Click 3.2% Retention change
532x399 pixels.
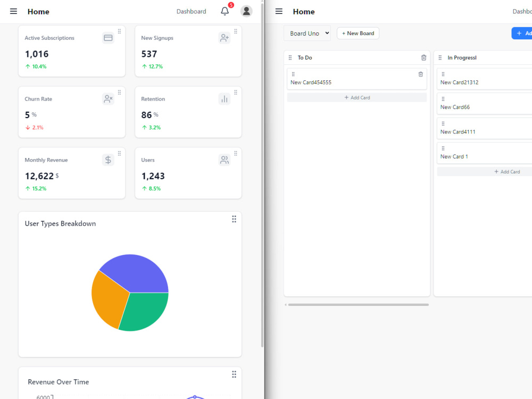155,128
